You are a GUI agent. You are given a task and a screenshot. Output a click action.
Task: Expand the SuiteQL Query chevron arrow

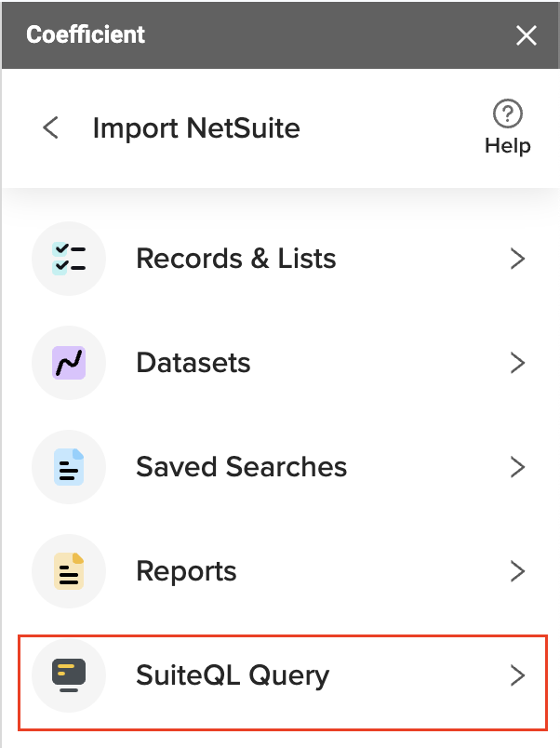pyautogui.click(x=517, y=675)
